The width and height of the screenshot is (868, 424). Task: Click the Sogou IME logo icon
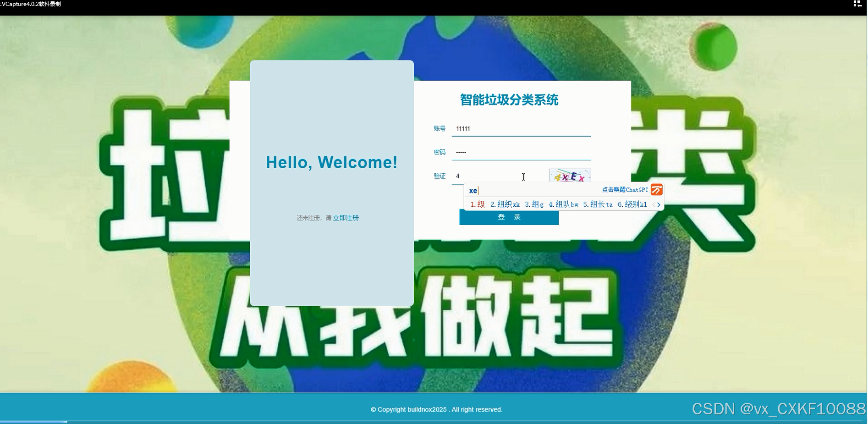tap(657, 190)
